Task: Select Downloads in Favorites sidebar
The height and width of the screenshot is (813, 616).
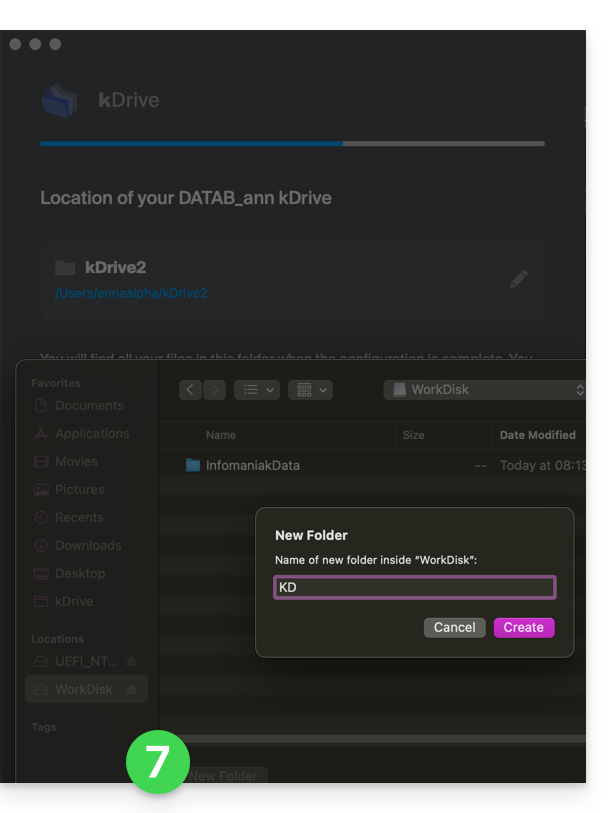Action: click(x=88, y=546)
